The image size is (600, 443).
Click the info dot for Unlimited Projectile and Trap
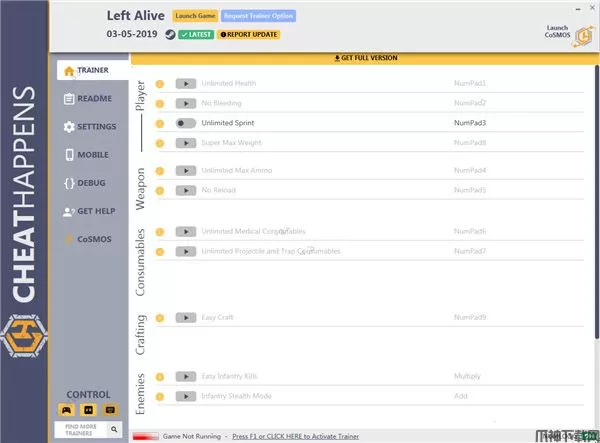(160, 252)
